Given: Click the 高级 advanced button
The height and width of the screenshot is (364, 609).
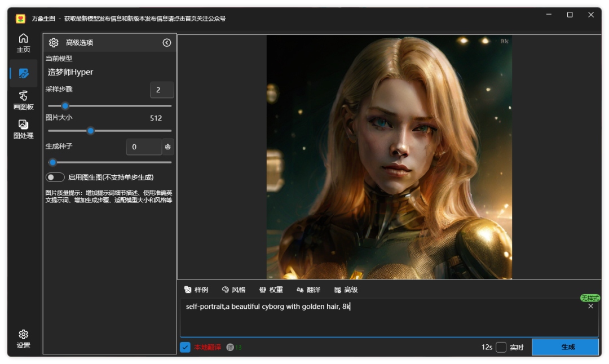Looking at the screenshot, I should (346, 290).
